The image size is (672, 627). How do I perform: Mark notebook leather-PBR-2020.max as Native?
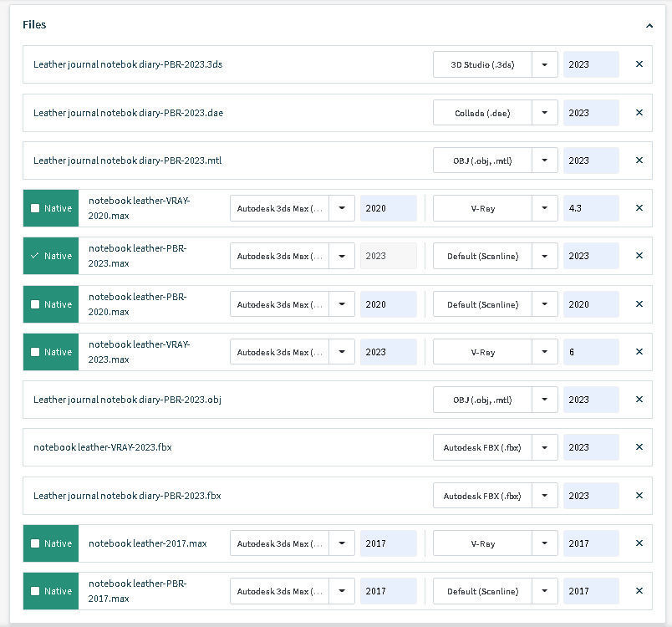35,304
